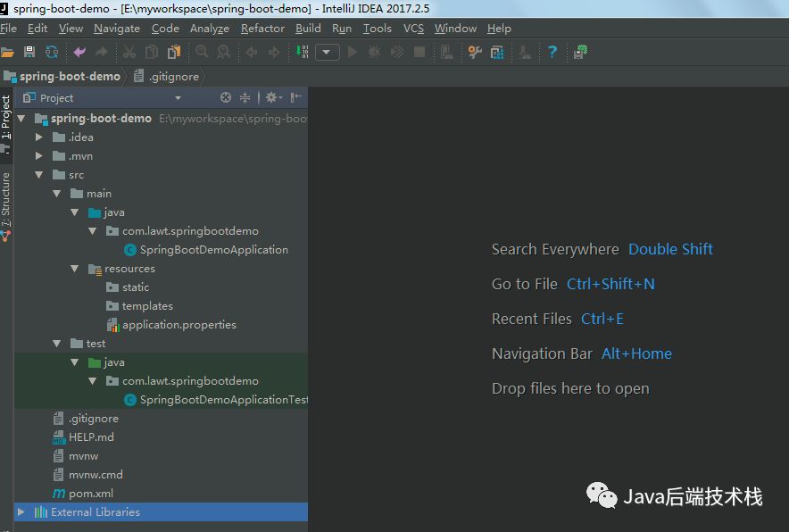Open the Build menu
789x532 pixels.
[308, 29]
